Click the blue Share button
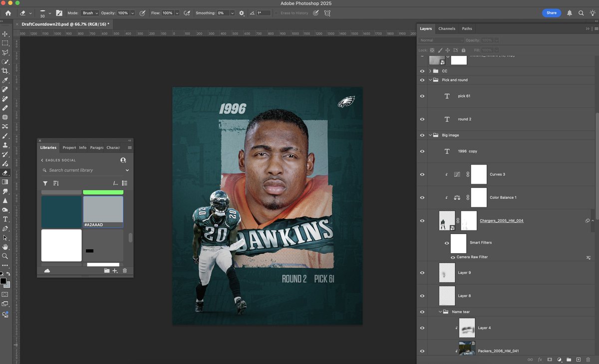The image size is (599, 364). (x=551, y=13)
